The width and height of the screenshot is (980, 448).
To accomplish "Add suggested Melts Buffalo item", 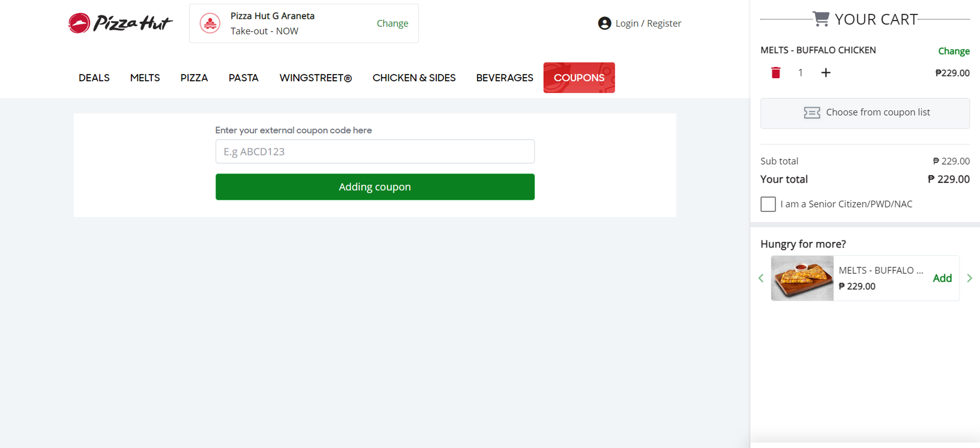I will click(942, 278).
